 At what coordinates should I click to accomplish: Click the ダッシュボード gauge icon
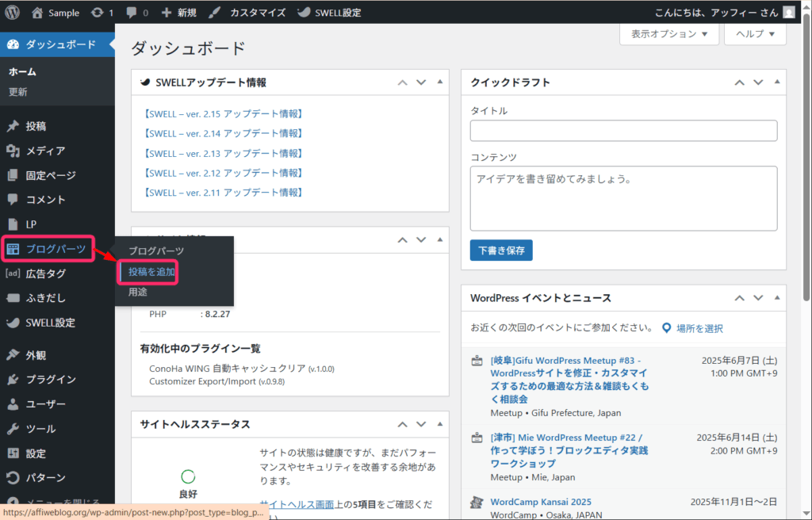pyautogui.click(x=13, y=44)
